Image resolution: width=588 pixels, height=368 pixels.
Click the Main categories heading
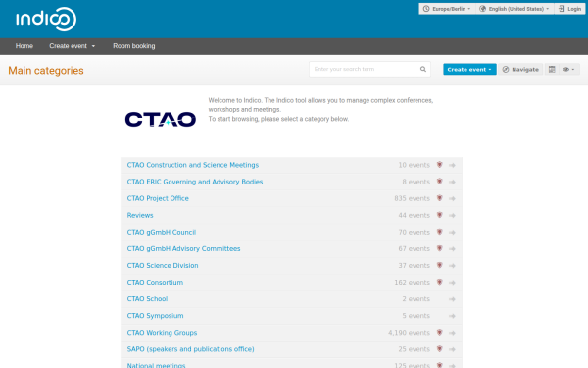coord(46,71)
